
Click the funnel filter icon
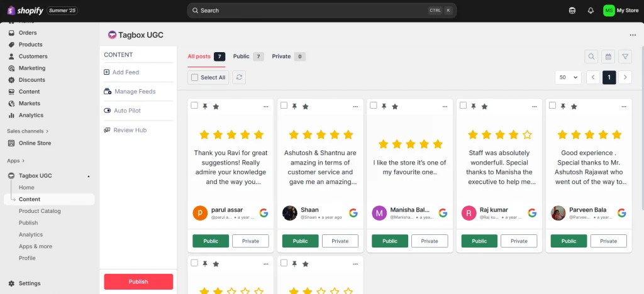coord(625,57)
